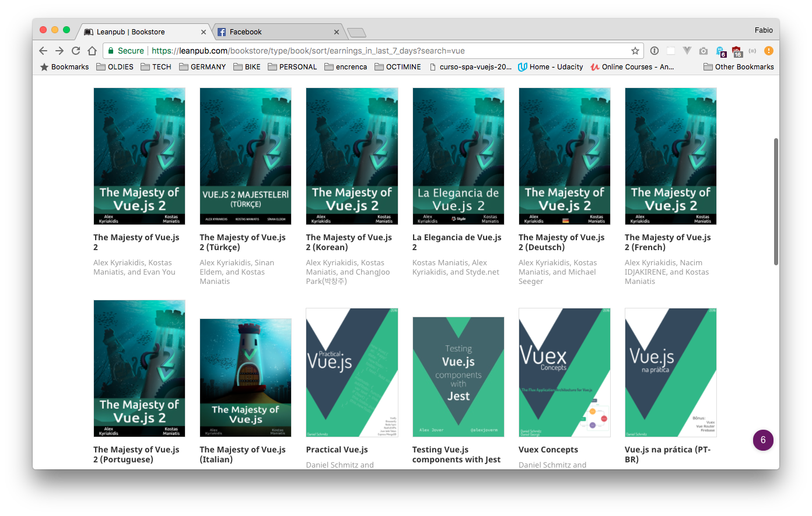The image size is (812, 516).
Task: Open a new tab button
Action: click(x=356, y=33)
